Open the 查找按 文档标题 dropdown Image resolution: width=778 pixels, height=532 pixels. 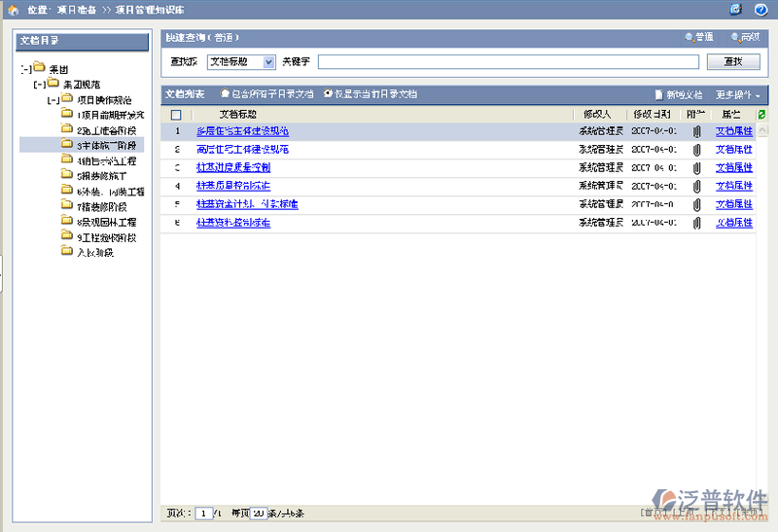268,62
